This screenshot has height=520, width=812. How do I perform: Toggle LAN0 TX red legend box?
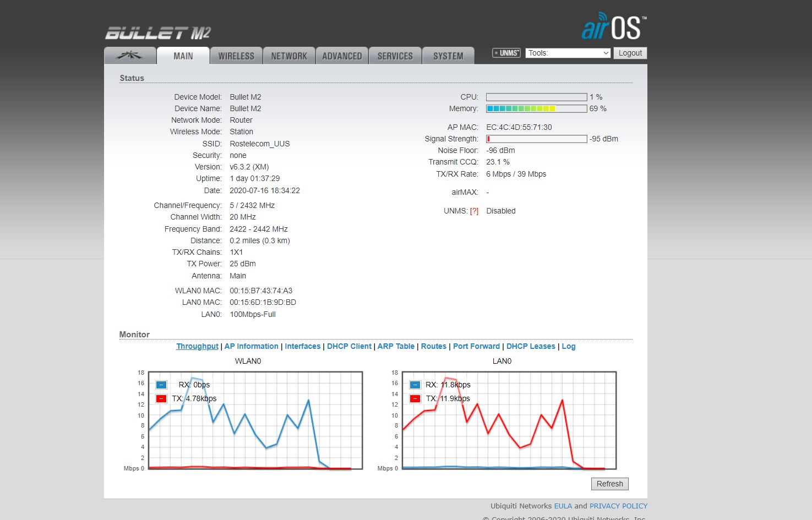click(415, 398)
